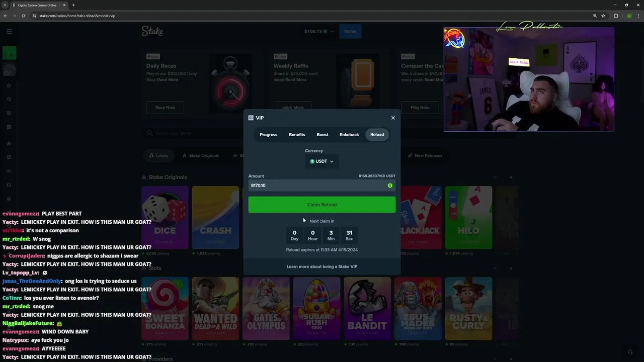The height and width of the screenshot is (362, 644).
Task: Open the Gates of Olympus thumbnail
Action: pos(266,308)
